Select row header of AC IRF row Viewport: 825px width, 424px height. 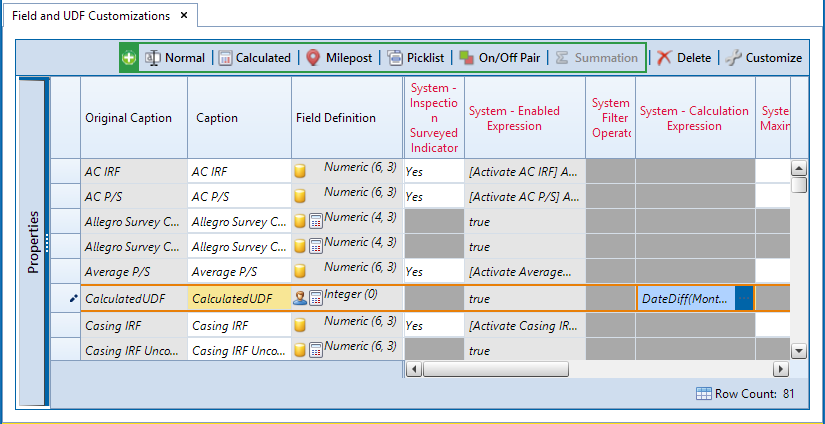point(65,171)
